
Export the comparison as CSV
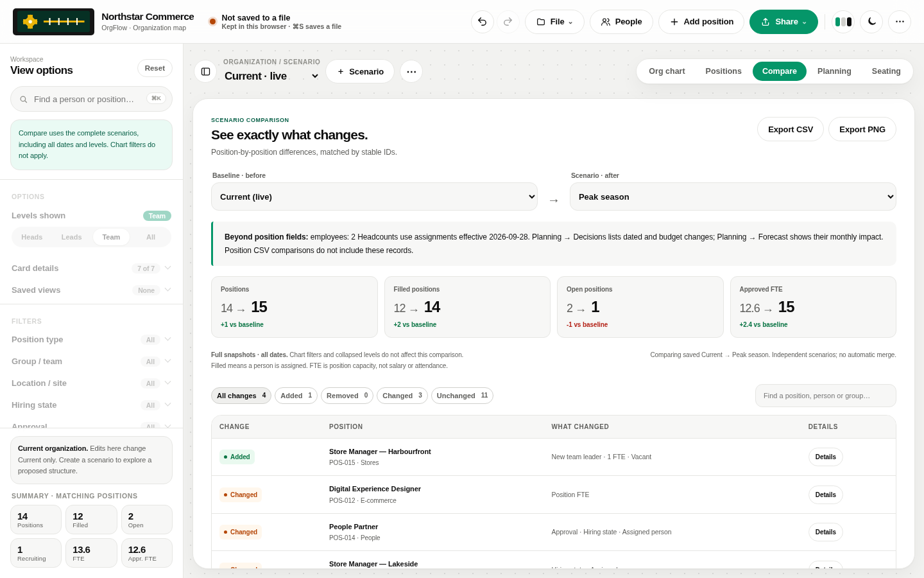click(791, 129)
